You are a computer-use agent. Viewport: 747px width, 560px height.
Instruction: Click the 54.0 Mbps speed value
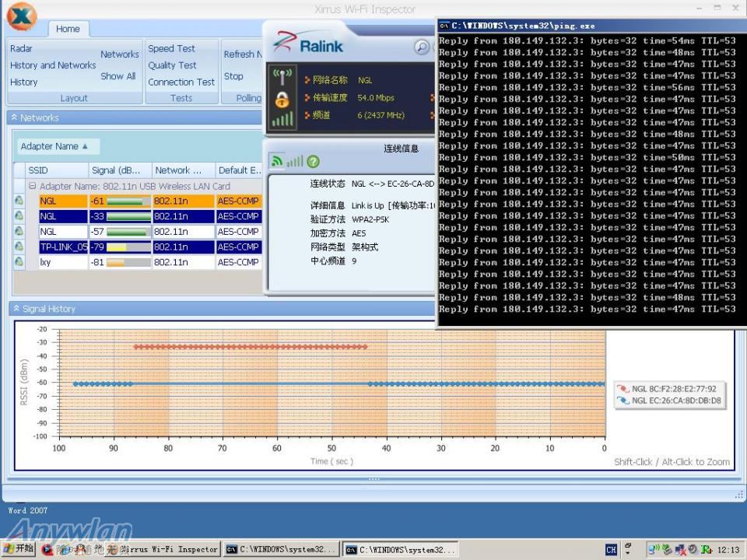click(376, 98)
